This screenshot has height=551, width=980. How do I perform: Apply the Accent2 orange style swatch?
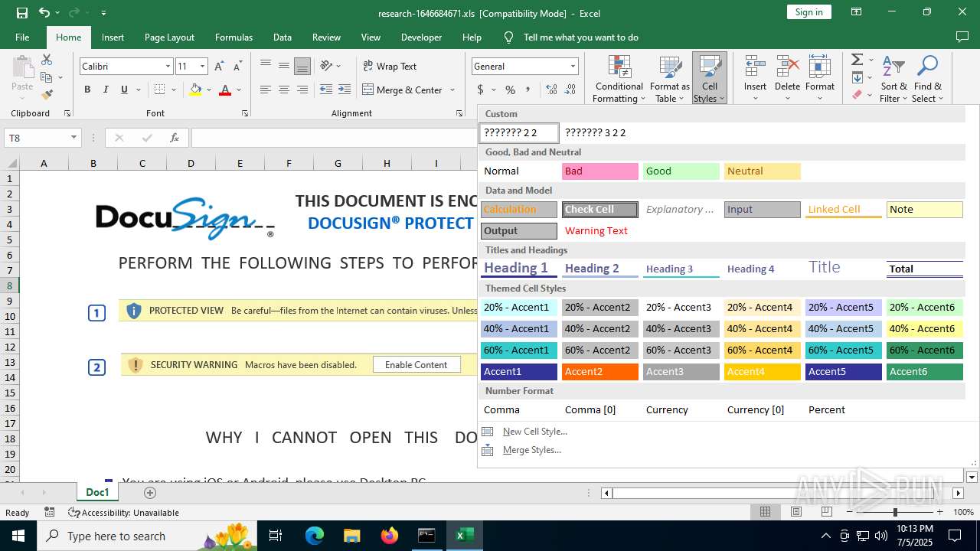[x=600, y=372]
